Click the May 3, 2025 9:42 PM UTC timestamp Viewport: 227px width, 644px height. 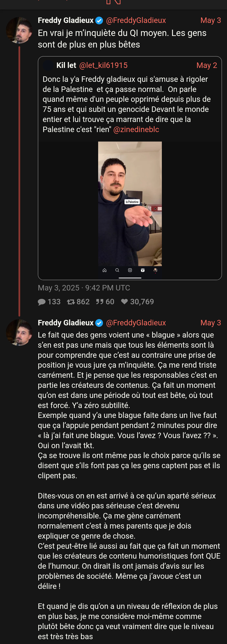click(x=84, y=288)
